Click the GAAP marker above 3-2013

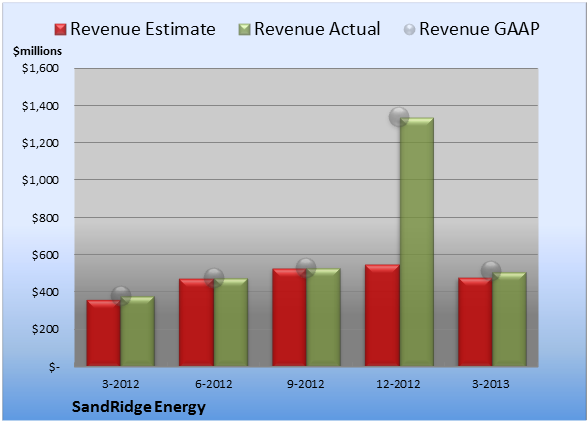(491, 270)
